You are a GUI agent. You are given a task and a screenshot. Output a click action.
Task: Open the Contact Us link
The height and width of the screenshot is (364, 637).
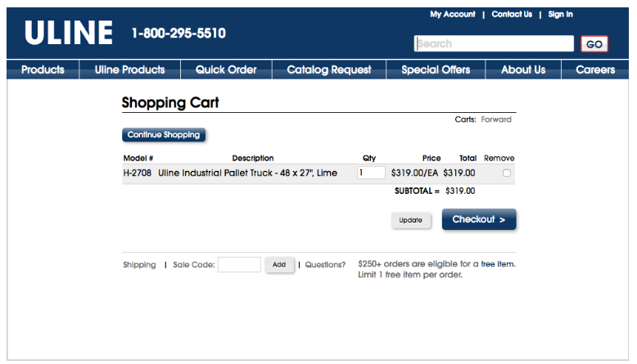[x=512, y=15]
